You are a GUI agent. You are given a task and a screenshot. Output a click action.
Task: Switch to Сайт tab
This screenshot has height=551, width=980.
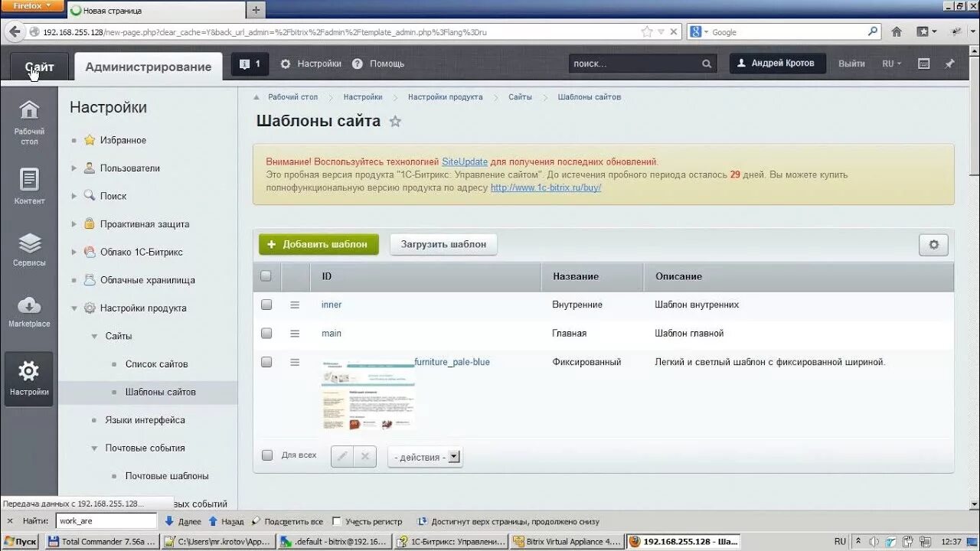[x=39, y=67]
